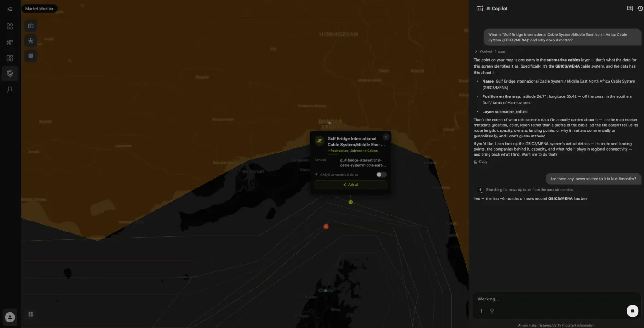Click the grid layout icon at map bottom-left

point(31,314)
